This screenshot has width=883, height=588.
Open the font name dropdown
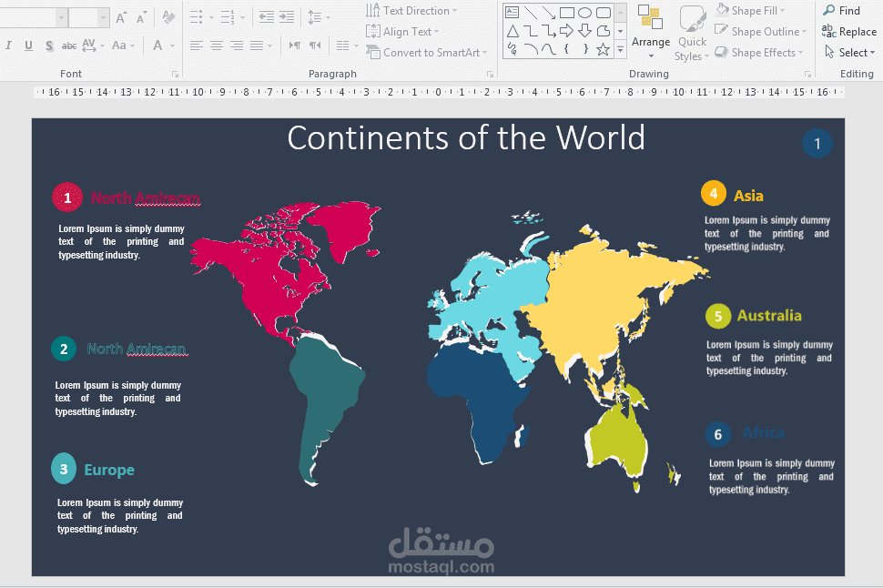pos(61,17)
